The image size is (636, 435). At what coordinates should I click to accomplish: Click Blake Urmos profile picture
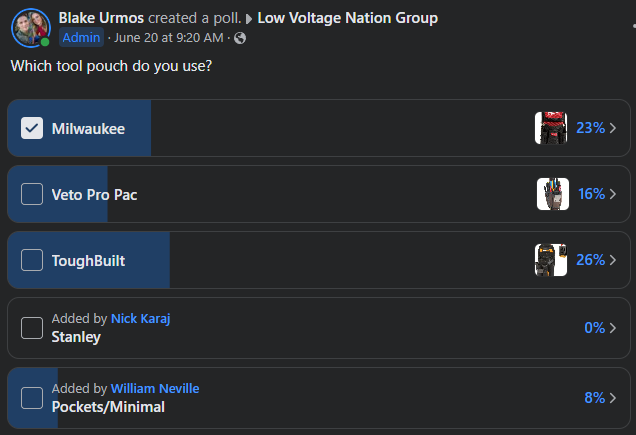pos(30,28)
